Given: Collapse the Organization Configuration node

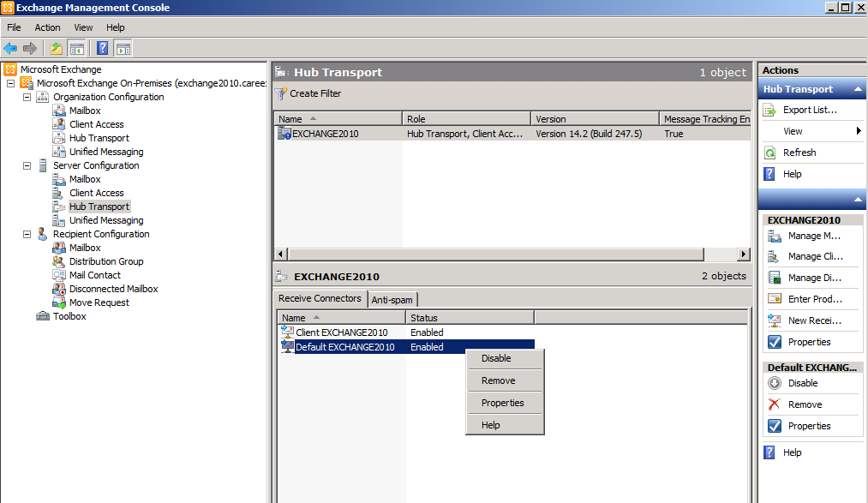Looking at the screenshot, I should [27, 97].
